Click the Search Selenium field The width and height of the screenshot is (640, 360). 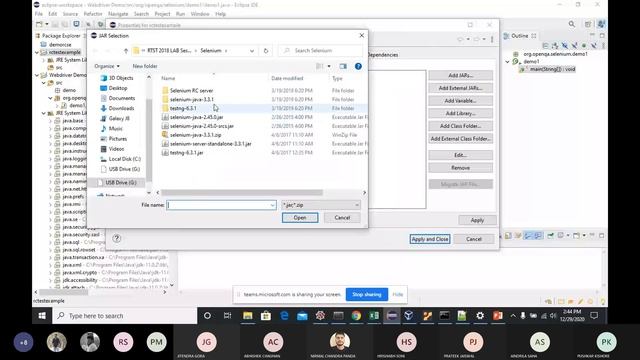coord(320,51)
